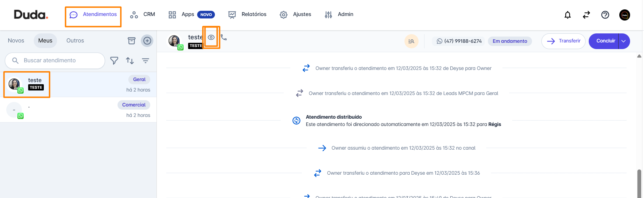The width and height of the screenshot is (644, 198).
Task: Click the 'Atendimento distribuído' heading
Action: click(334, 117)
